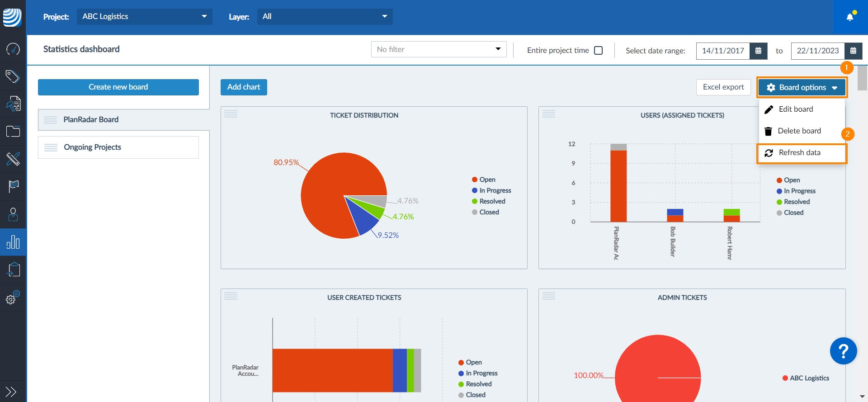Open start date calendar picker
Image resolution: width=868 pixels, height=402 pixels.
pyautogui.click(x=758, y=51)
